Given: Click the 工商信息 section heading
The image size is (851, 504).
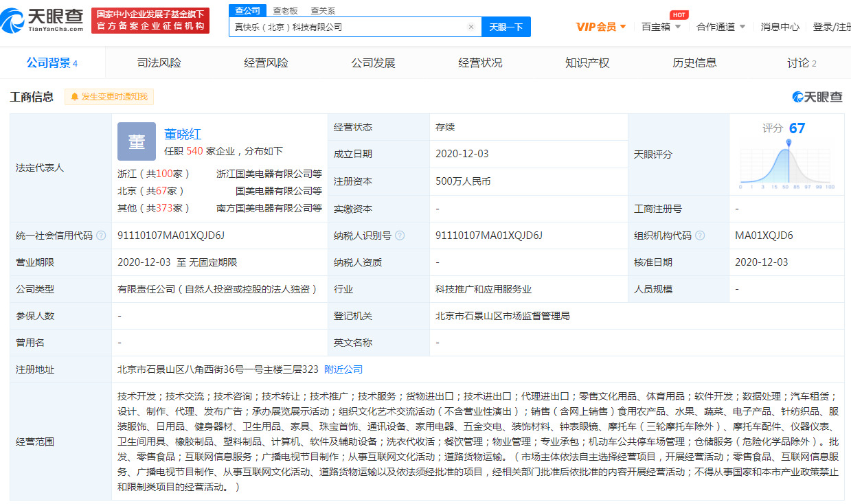Looking at the screenshot, I should coord(32,97).
